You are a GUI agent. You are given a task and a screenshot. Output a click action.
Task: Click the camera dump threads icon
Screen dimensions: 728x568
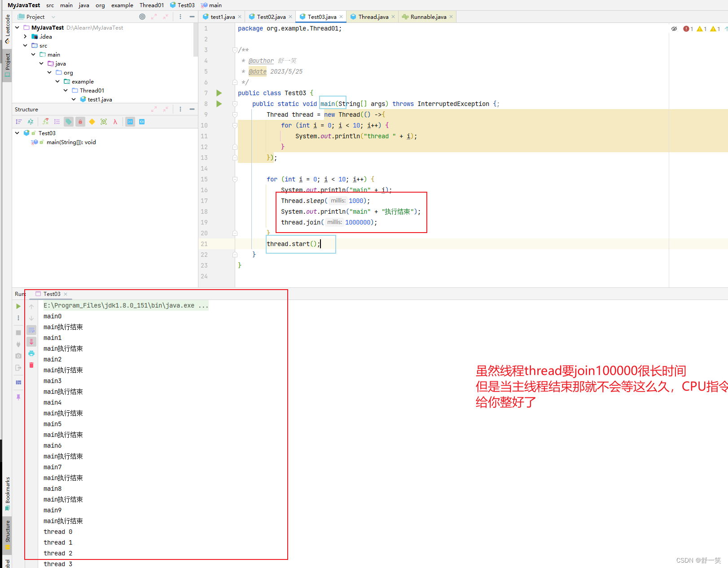click(18, 356)
